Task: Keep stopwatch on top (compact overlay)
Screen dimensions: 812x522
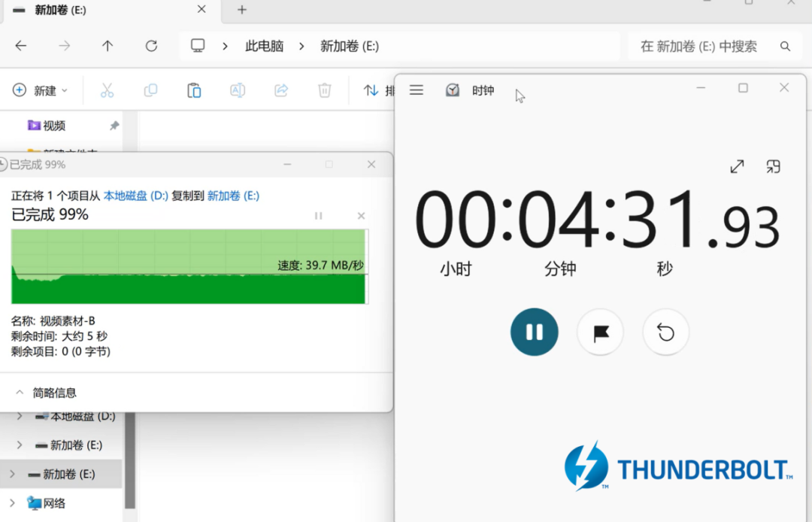Action: [773, 166]
